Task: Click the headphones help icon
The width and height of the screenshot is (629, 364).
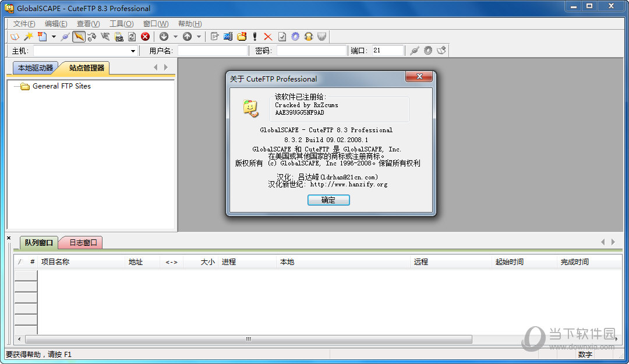Action: (309, 37)
